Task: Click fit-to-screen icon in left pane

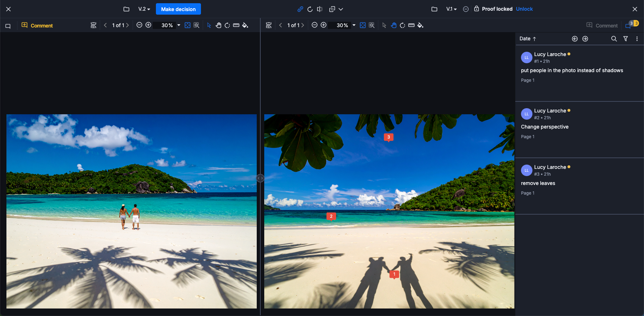Action: [x=187, y=25]
